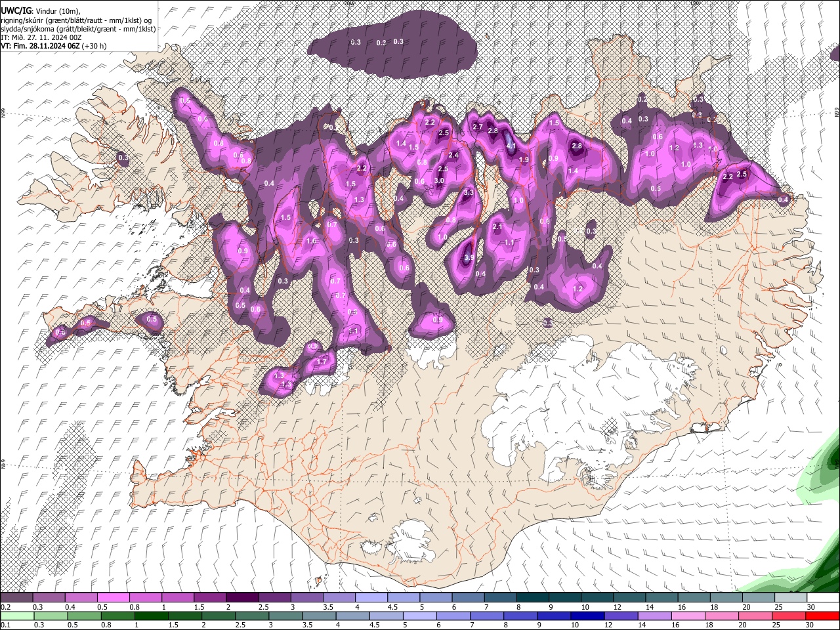Click the 'rigning/skúrir' legend description line
The height and width of the screenshot is (630, 840).
coord(76,21)
